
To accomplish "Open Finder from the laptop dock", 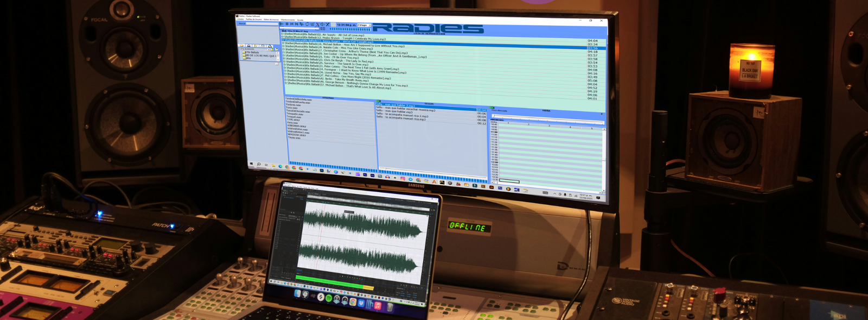I will click(x=297, y=293).
